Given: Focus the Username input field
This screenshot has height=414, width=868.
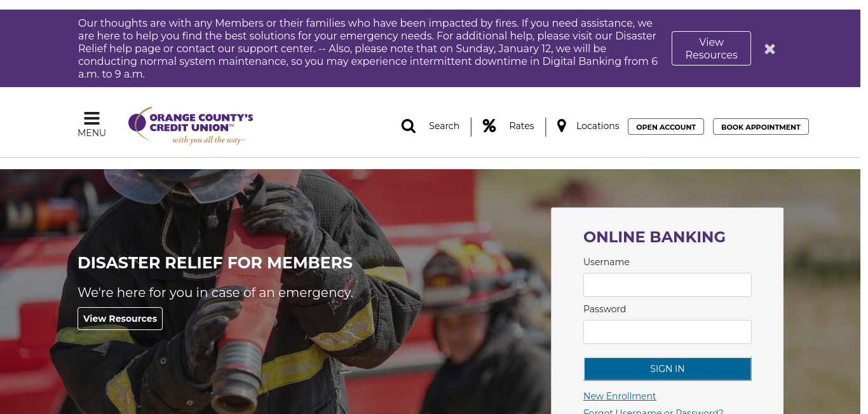Looking at the screenshot, I should pos(667,285).
